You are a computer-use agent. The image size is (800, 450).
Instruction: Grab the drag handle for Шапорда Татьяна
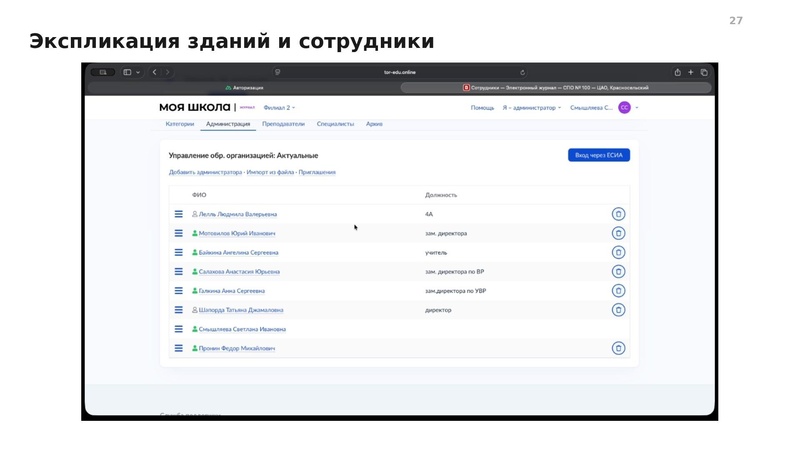[x=179, y=310]
